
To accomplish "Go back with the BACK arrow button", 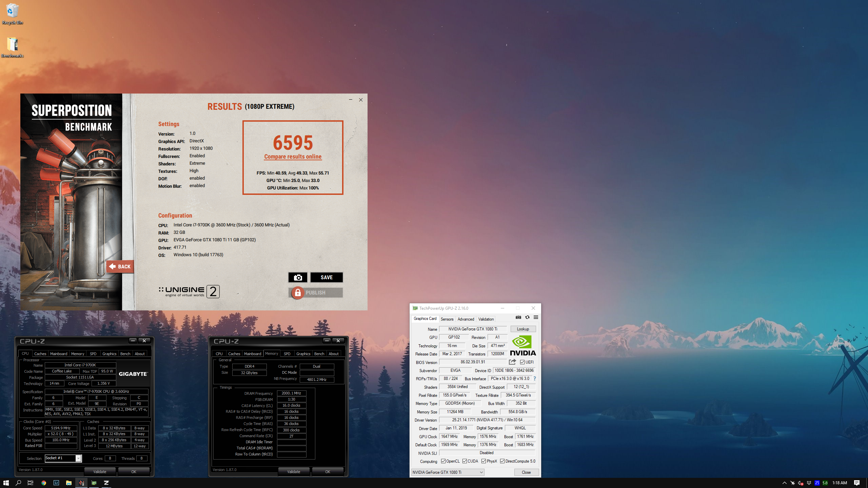I will point(120,267).
